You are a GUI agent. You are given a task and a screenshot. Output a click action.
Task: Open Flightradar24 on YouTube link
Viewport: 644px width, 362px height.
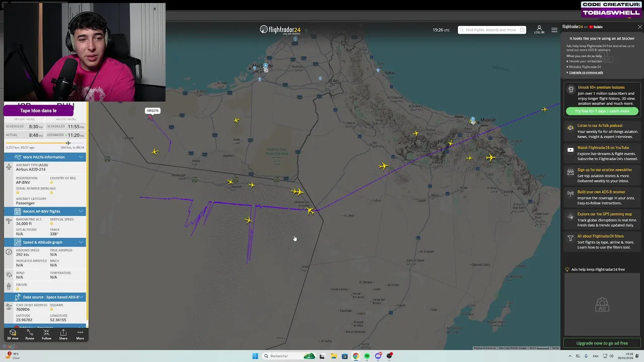pyautogui.click(x=582, y=27)
